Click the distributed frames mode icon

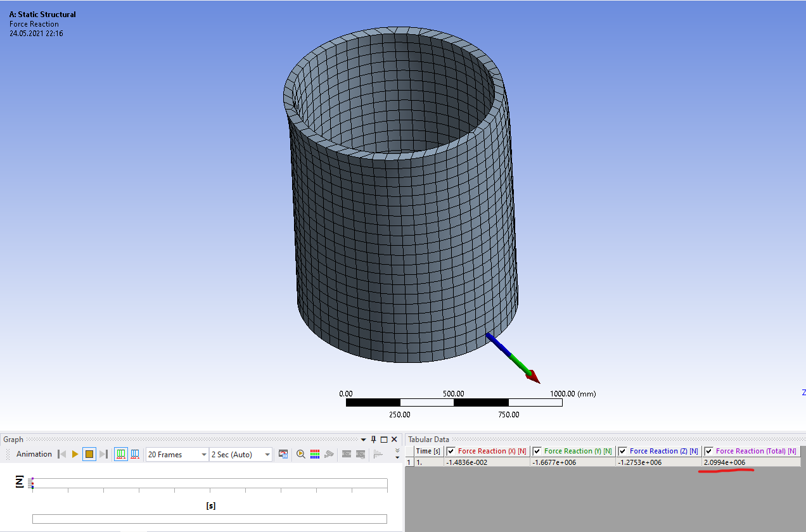click(x=120, y=454)
